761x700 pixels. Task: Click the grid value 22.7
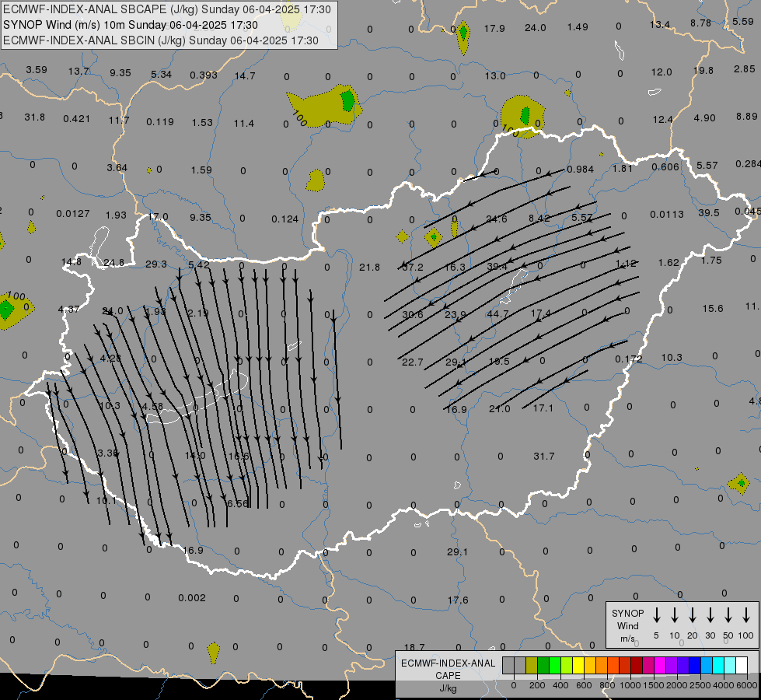413,362
